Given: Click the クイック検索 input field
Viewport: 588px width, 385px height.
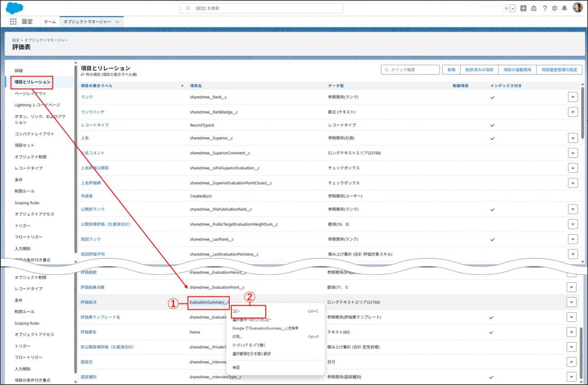Looking at the screenshot, I should pos(410,69).
